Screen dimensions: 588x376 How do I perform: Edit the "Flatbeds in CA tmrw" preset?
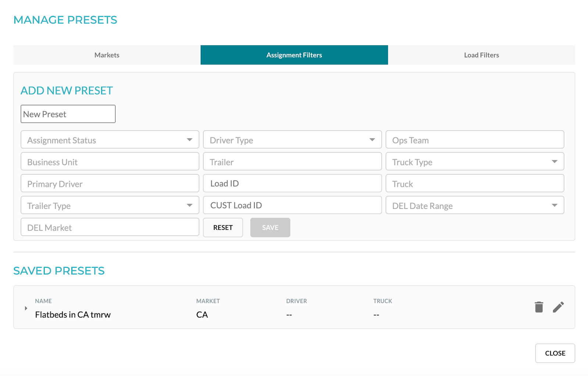click(x=559, y=307)
